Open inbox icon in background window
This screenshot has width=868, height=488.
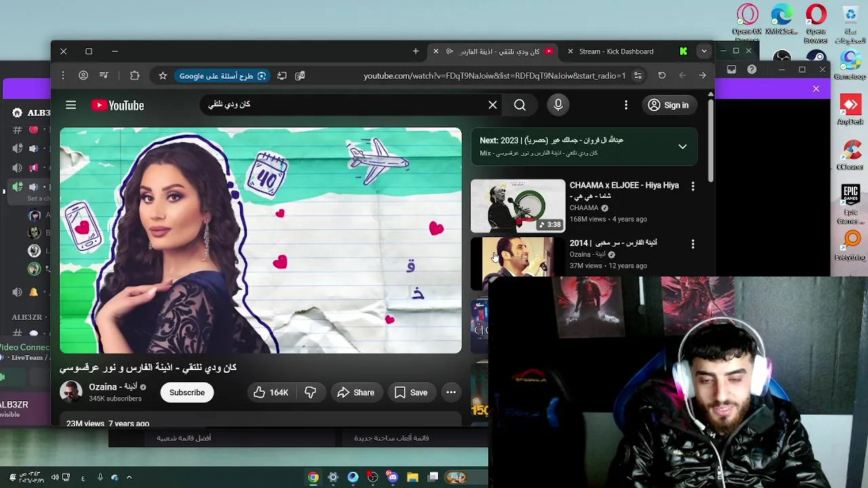point(731,69)
